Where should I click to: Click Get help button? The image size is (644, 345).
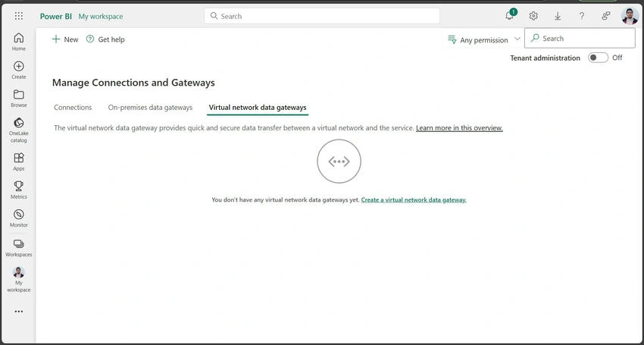click(x=105, y=39)
